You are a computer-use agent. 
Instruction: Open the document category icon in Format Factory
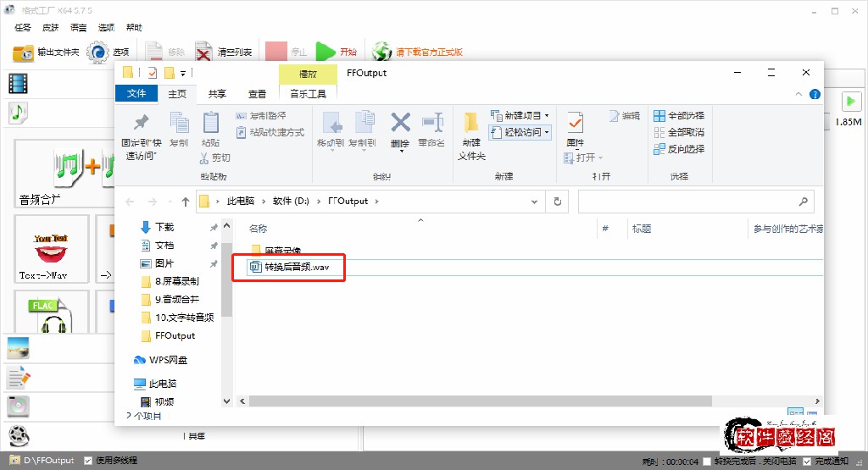18,379
